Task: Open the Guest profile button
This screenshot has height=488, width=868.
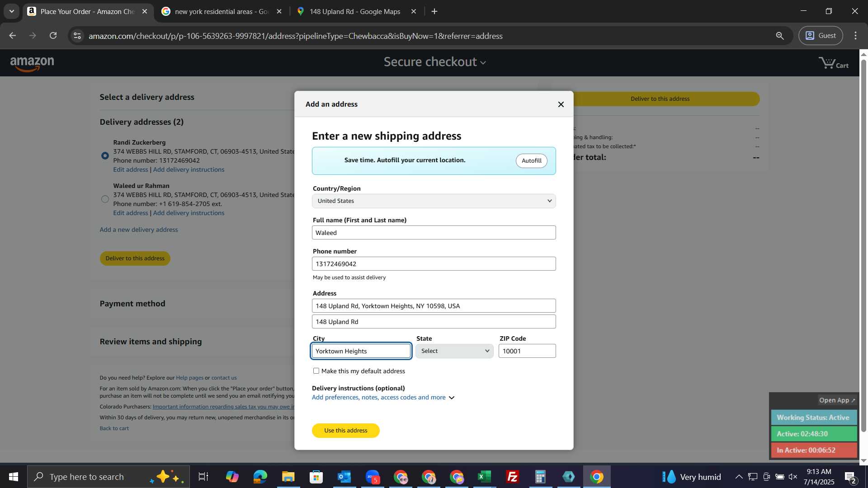Action: [x=821, y=36]
